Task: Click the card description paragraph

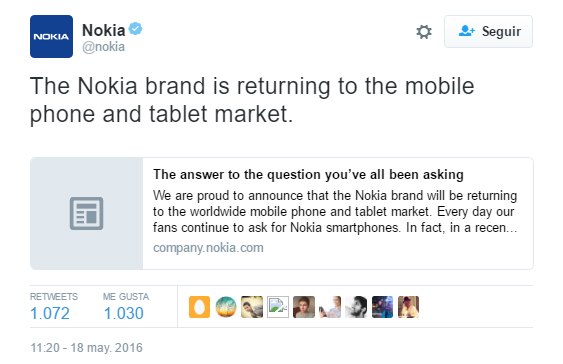Action: pos(335,211)
